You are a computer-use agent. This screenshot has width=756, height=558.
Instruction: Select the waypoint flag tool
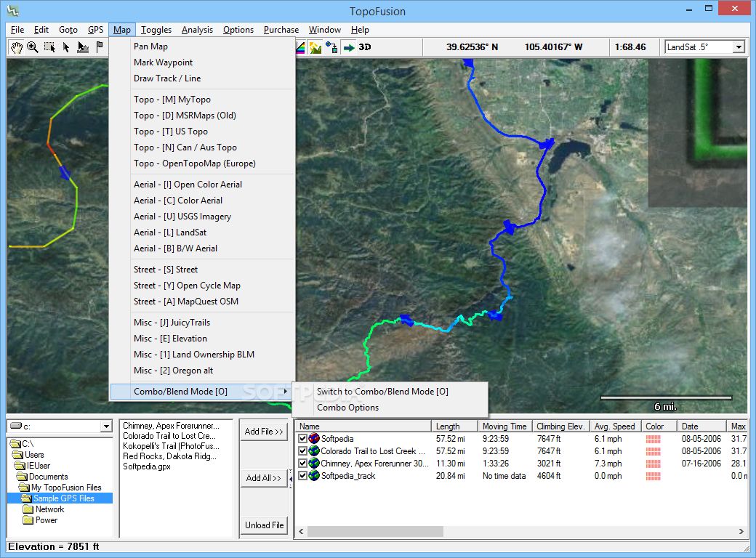[x=100, y=47]
